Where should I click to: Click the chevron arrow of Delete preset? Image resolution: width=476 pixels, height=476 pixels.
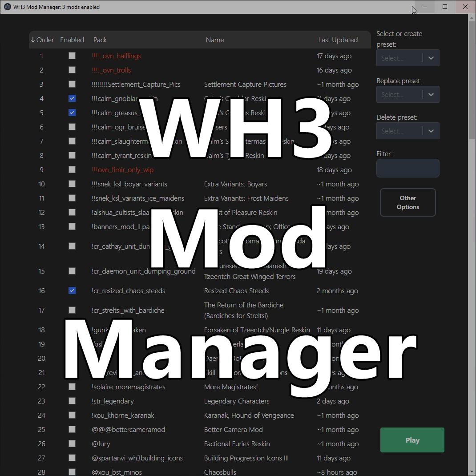pyautogui.click(x=431, y=131)
